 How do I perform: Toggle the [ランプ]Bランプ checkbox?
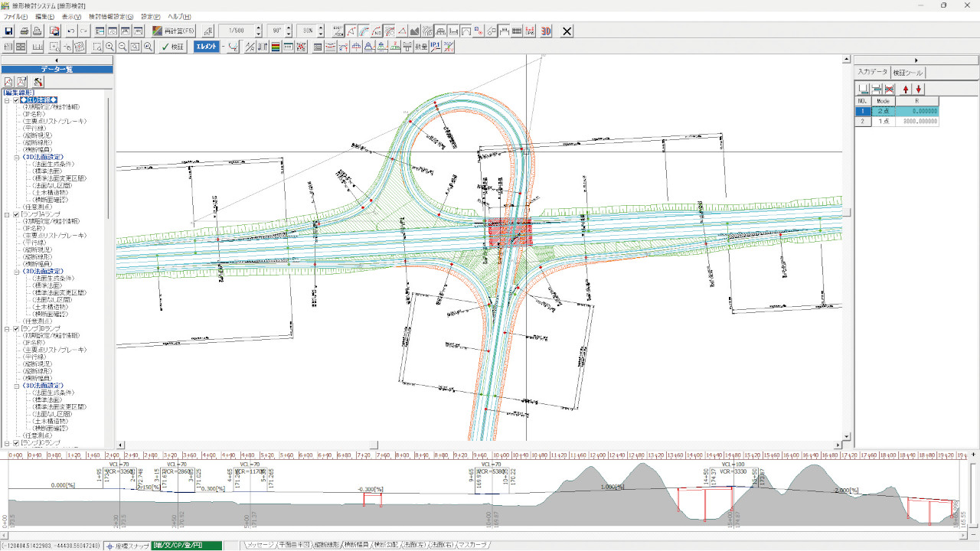pyautogui.click(x=16, y=328)
